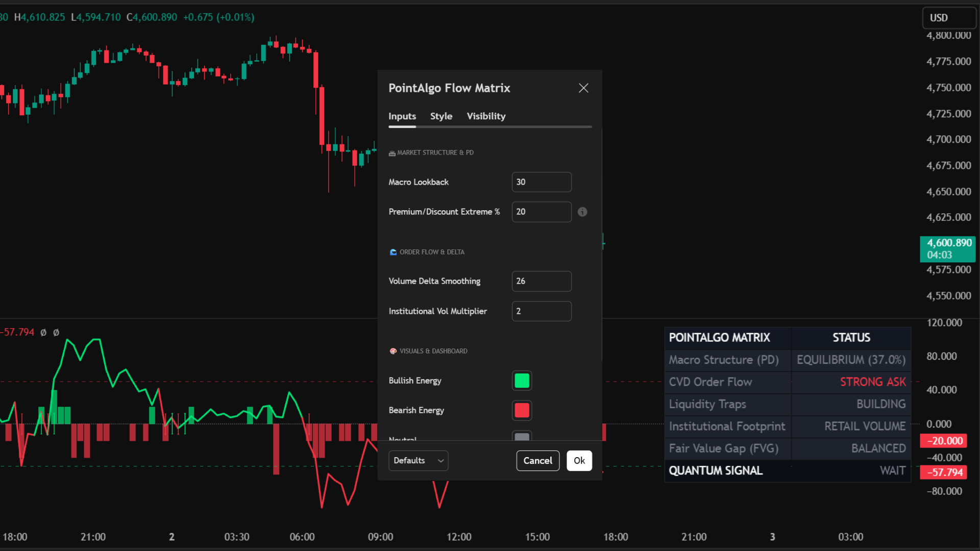This screenshot has width=980, height=551.
Task: Click the Volume Delta Smoothing input box
Action: coord(541,281)
